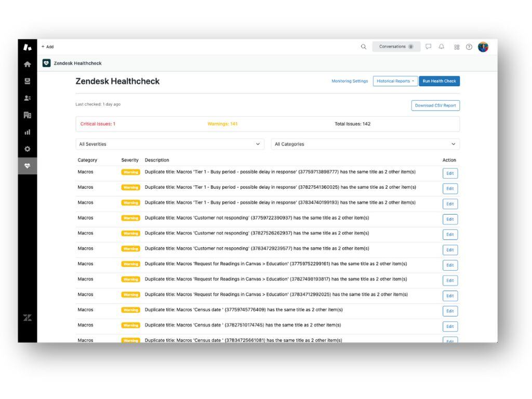Open the Historical Reports dropdown
Screen dimensions: 532x399
(x=395, y=81)
